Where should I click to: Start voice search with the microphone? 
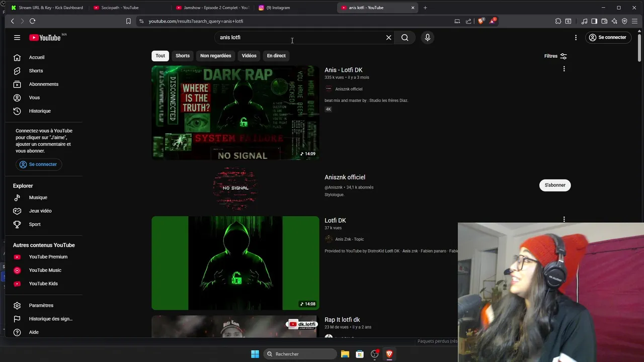428,37
